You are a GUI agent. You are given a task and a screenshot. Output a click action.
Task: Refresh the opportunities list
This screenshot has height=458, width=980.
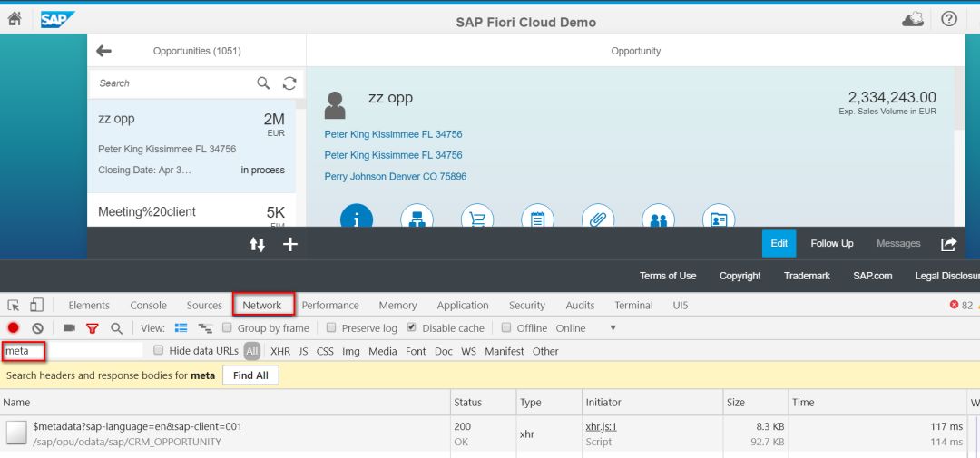click(289, 83)
